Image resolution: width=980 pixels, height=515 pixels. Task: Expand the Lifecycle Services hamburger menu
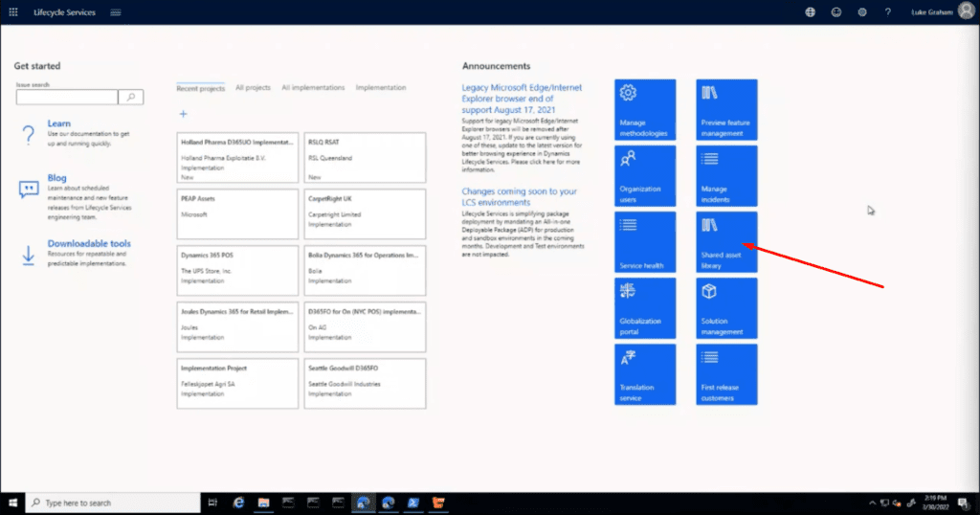[x=116, y=12]
